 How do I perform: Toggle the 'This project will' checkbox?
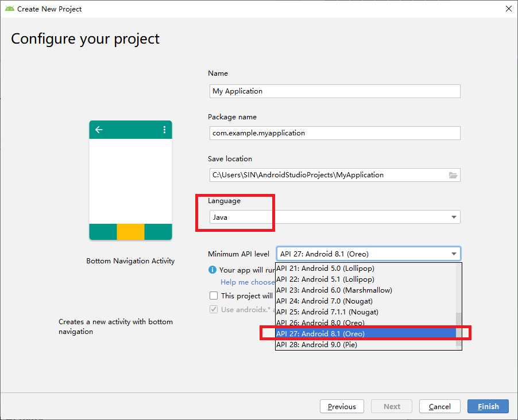[214, 295]
